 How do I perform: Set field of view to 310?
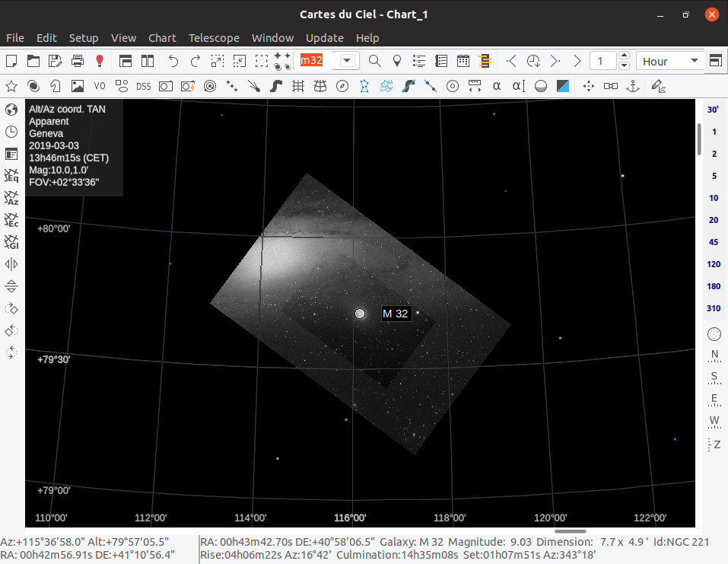[714, 308]
